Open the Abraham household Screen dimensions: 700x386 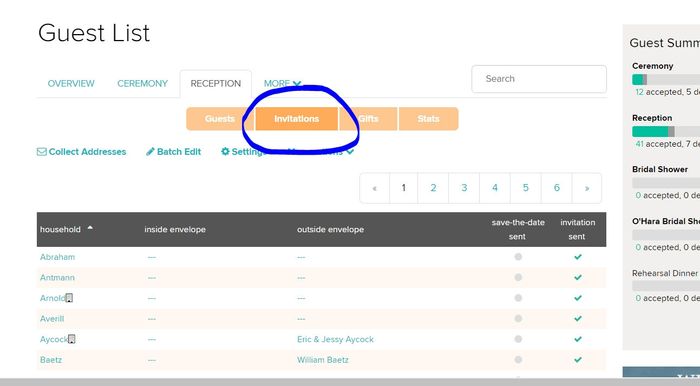(58, 257)
